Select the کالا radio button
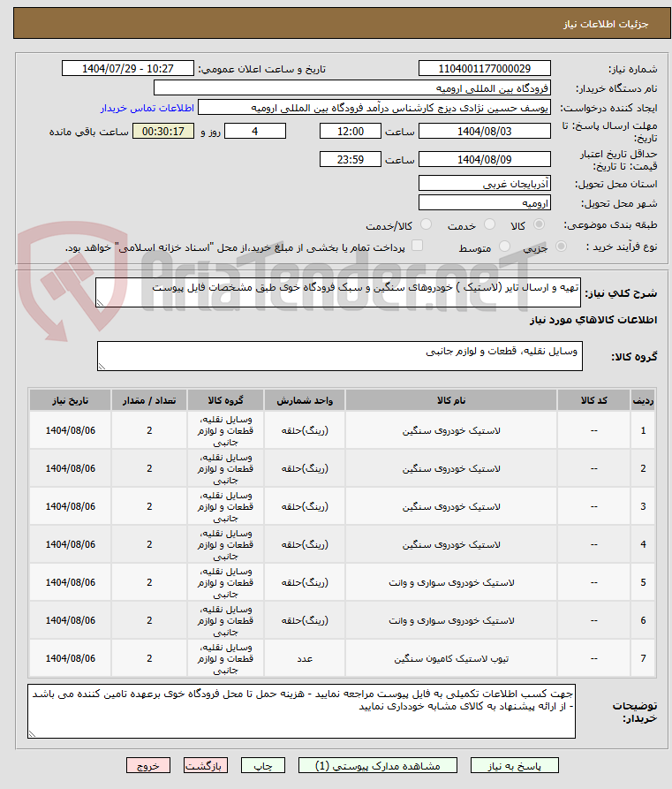This screenshot has width=672, height=789. point(539,224)
